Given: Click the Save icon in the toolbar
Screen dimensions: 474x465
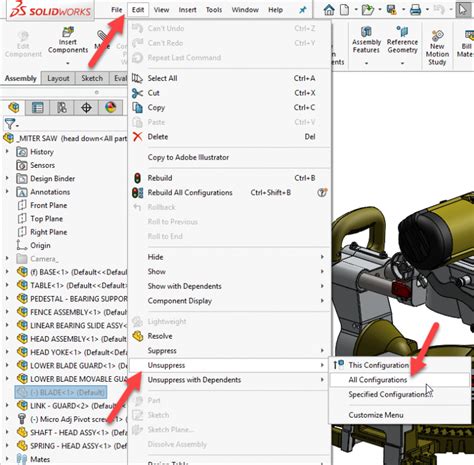Looking at the screenshot, I should click(x=392, y=10).
